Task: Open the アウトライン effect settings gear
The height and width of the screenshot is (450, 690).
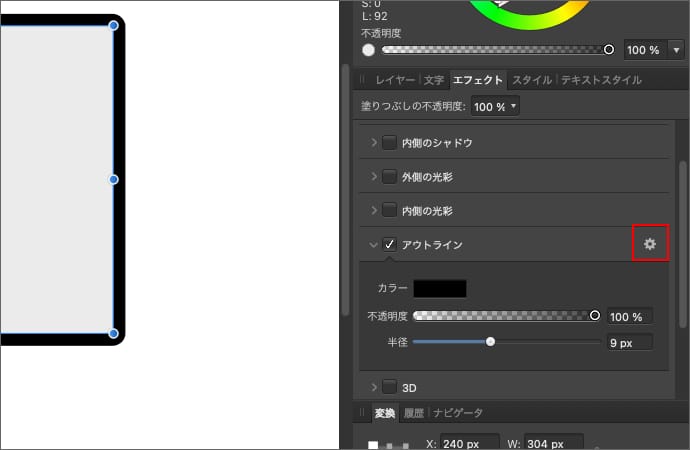Action: pyautogui.click(x=649, y=244)
